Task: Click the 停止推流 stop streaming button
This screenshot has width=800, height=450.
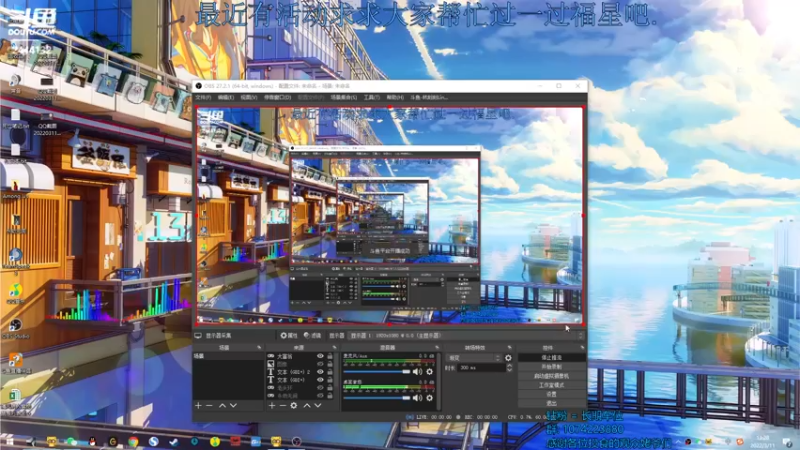Action: 552,358
